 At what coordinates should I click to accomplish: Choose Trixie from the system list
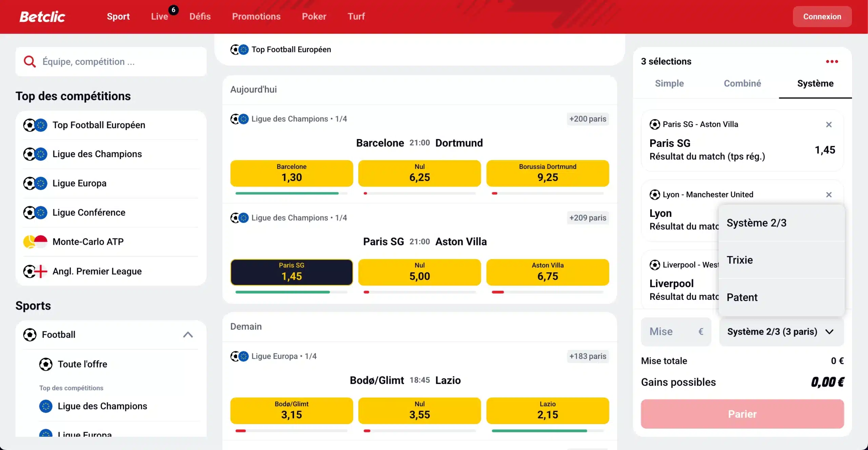(781, 260)
